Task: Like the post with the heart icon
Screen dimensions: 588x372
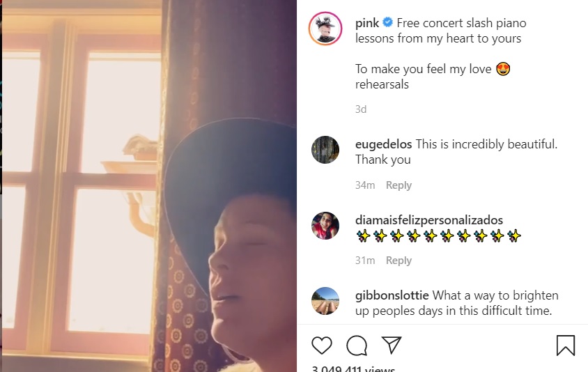Action: (321, 346)
